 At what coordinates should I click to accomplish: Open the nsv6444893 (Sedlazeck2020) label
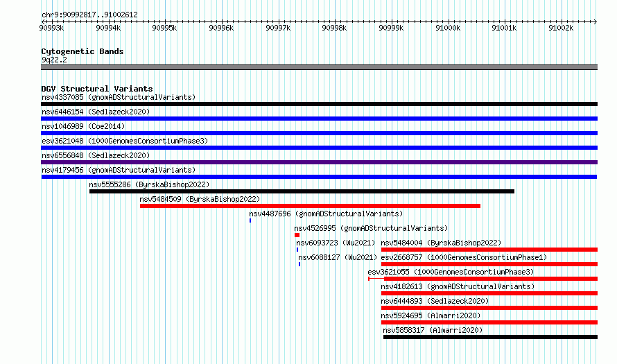(x=435, y=301)
